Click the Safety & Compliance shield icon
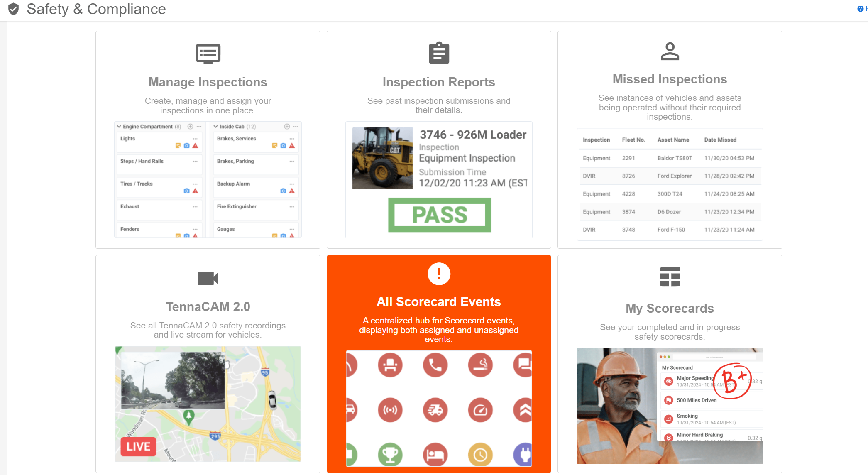Screen dimensions: 868x475 (x=14, y=9)
